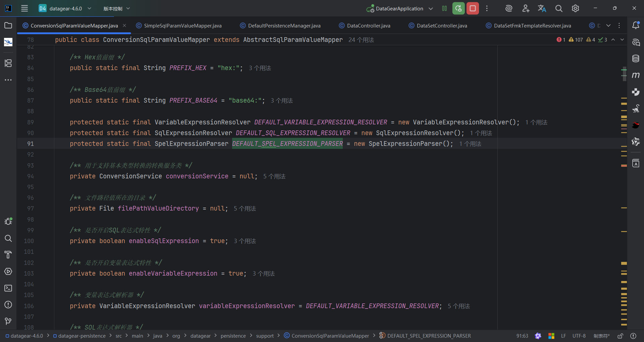
Task: Click the error count indicator showing 1
Action: (561, 40)
